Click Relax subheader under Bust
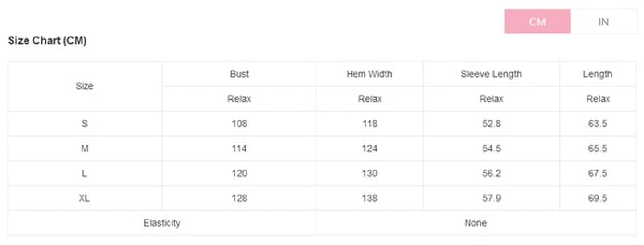Viewport: 644px width, 245px height. (239, 99)
